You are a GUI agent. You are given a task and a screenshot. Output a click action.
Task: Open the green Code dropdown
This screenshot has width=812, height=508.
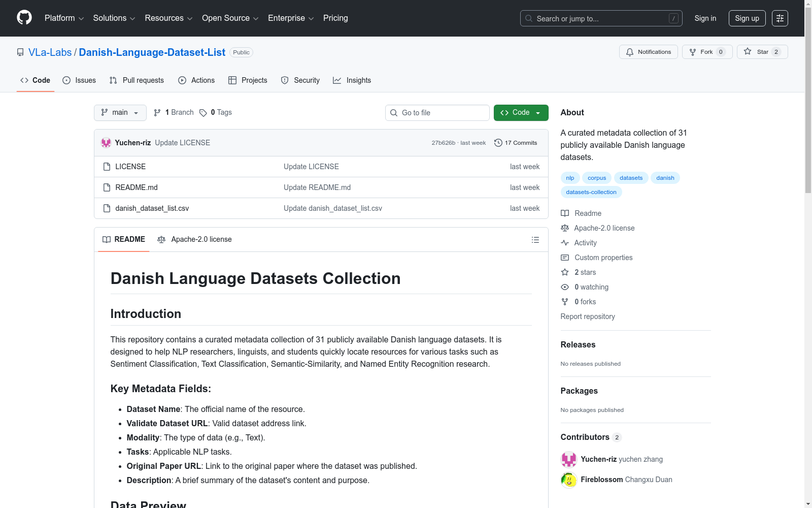pos(521,113)
